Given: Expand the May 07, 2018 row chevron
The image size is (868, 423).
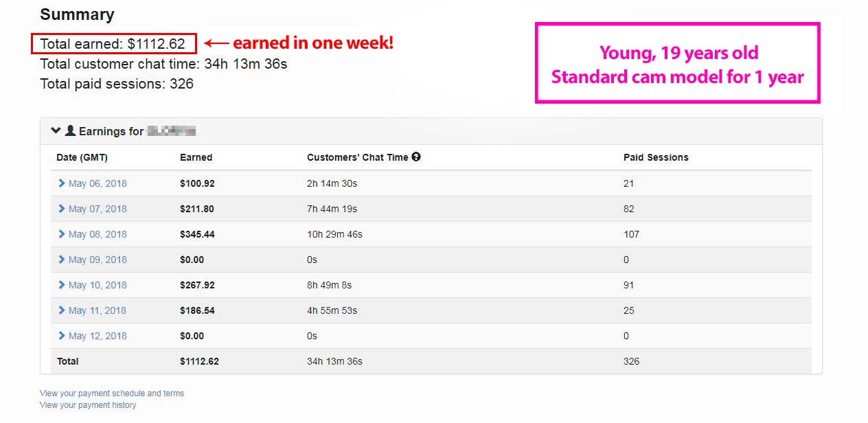Looking at the screenshot, I should coord(62,209).
